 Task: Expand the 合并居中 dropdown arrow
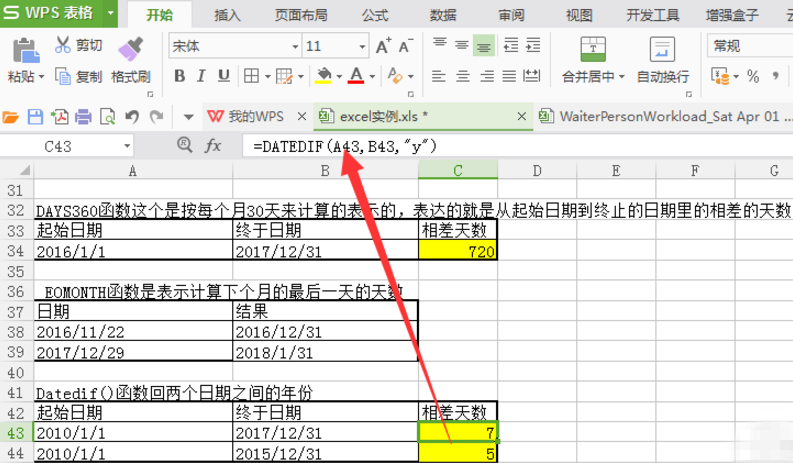[x=622, y=77]
